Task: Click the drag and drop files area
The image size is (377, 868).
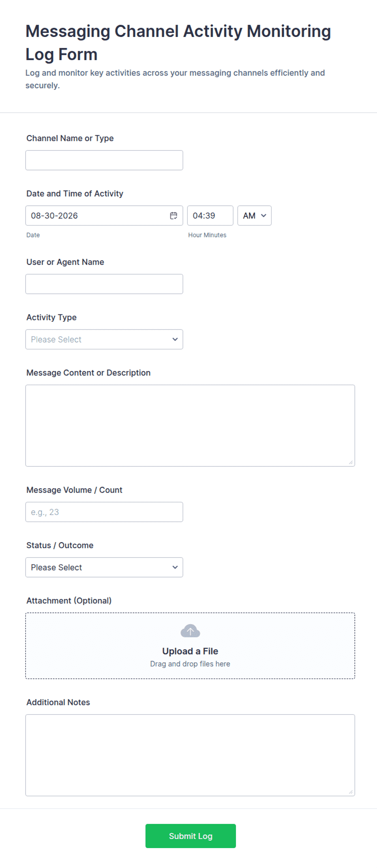Action: [x=190, y=646]
